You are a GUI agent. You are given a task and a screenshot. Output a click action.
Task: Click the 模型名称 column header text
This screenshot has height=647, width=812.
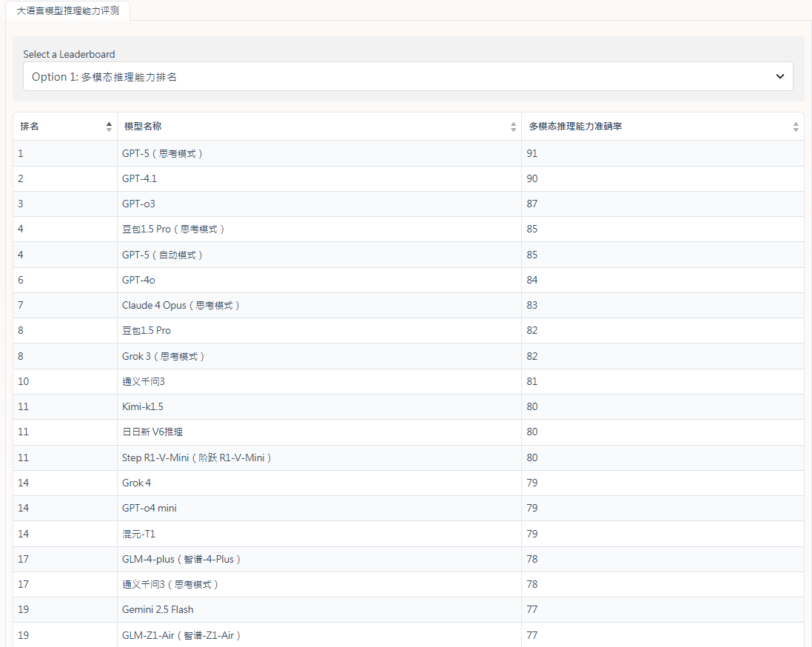pos(143,127)
